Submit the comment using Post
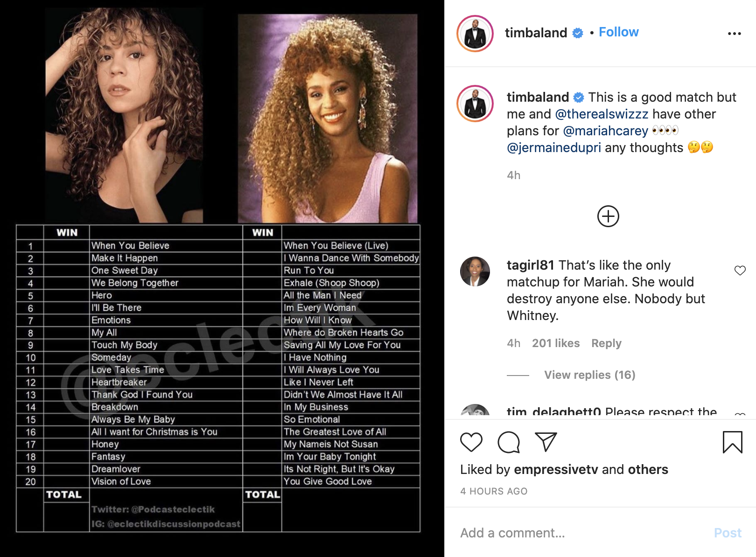 click(728, 533)
